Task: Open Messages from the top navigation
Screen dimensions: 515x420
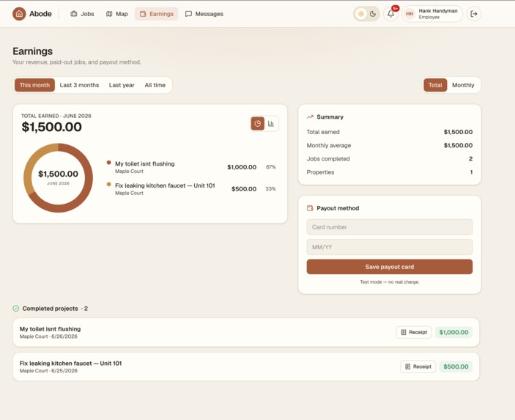Action: 204,14
